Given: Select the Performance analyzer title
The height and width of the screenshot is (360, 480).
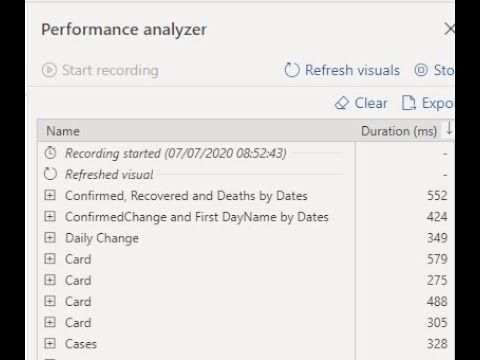Looking at the screenshot, I should pos(124,29).
